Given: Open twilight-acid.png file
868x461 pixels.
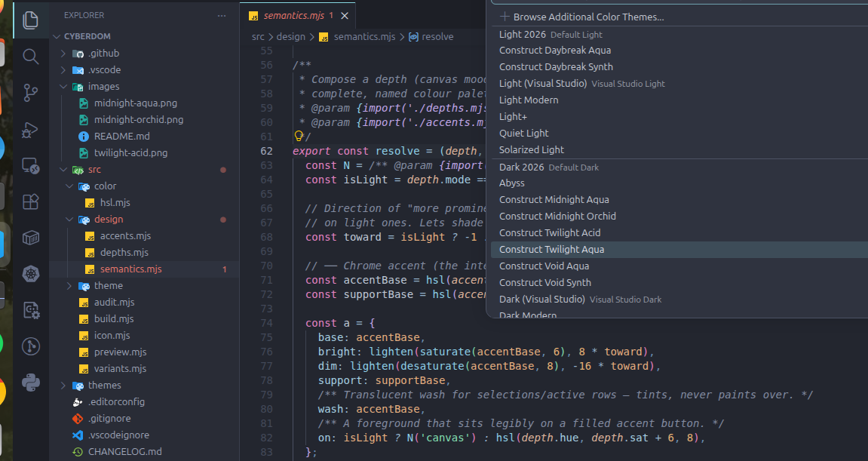Looking at the screenshot, I should (144, 153).
